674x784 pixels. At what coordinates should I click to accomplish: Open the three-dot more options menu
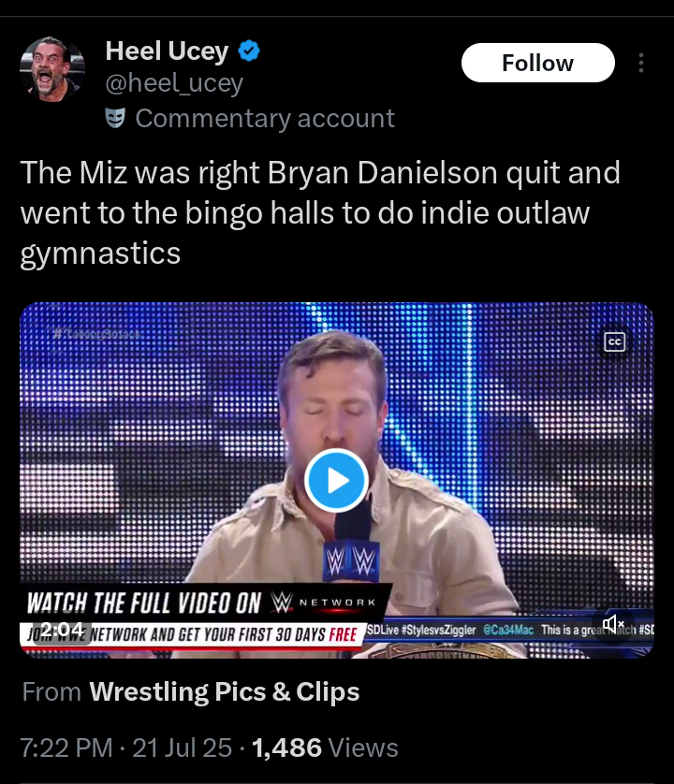641,63
